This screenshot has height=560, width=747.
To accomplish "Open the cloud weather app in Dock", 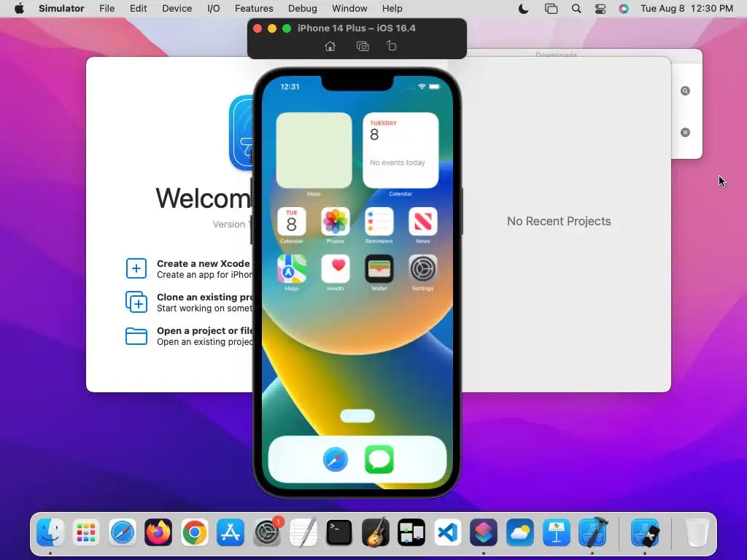I will 519,532.
